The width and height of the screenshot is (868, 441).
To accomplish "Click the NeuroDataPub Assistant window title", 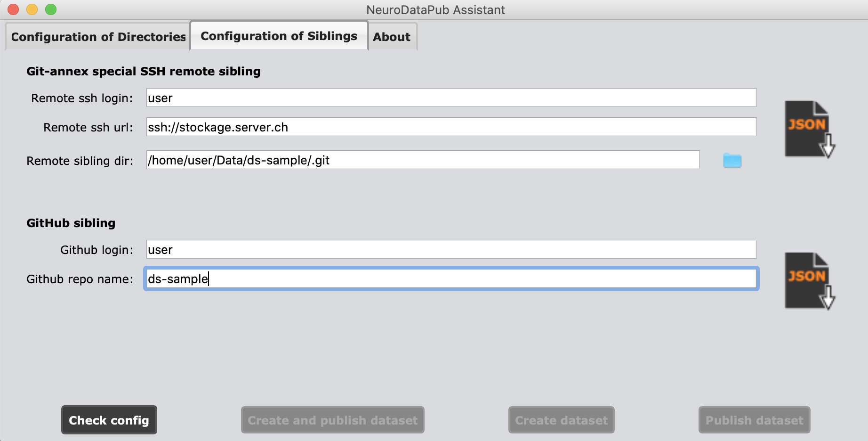I will coord(435,10).
